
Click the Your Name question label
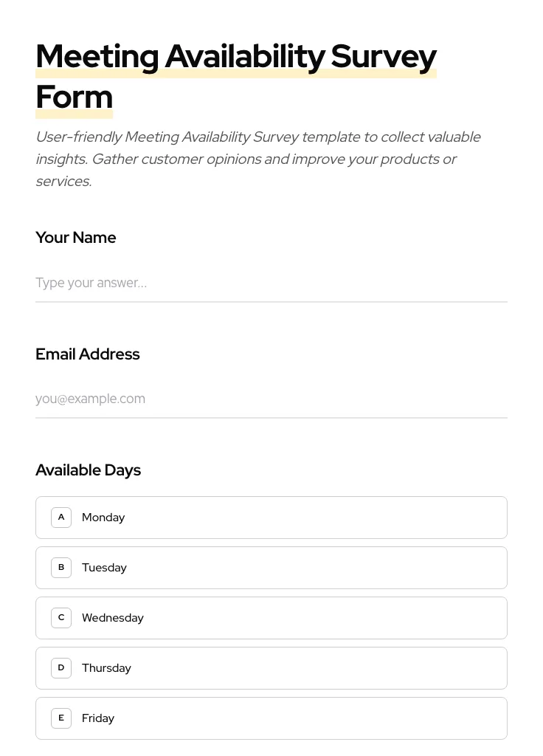(75, 238)
